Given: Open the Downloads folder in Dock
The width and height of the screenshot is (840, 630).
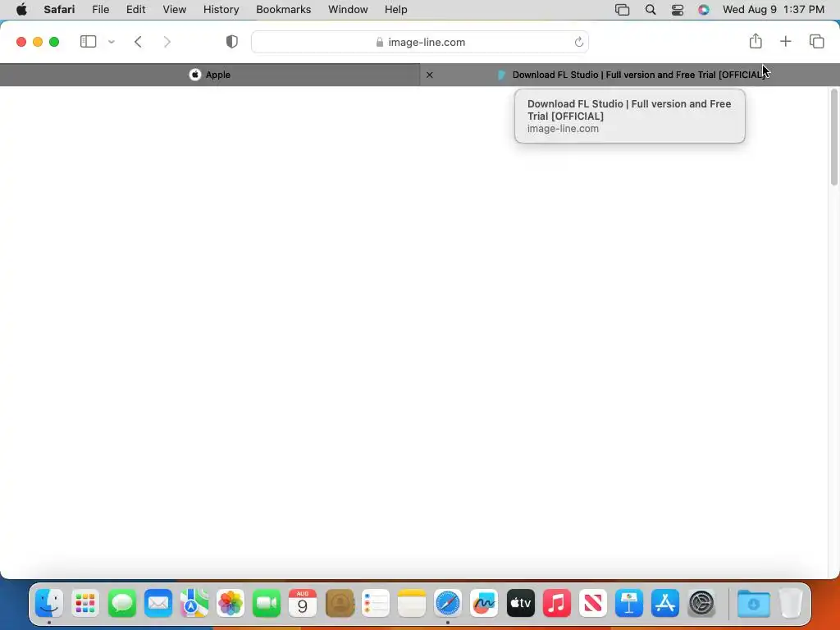Looking at the screenshot, I should coord(754,603).
